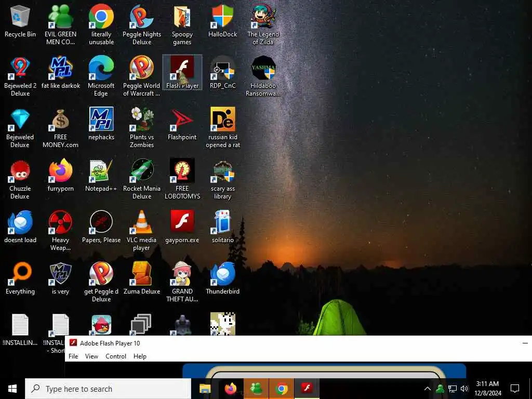Click the green user tray icon
The image size is (532, 399).
(x=440, y=389)
